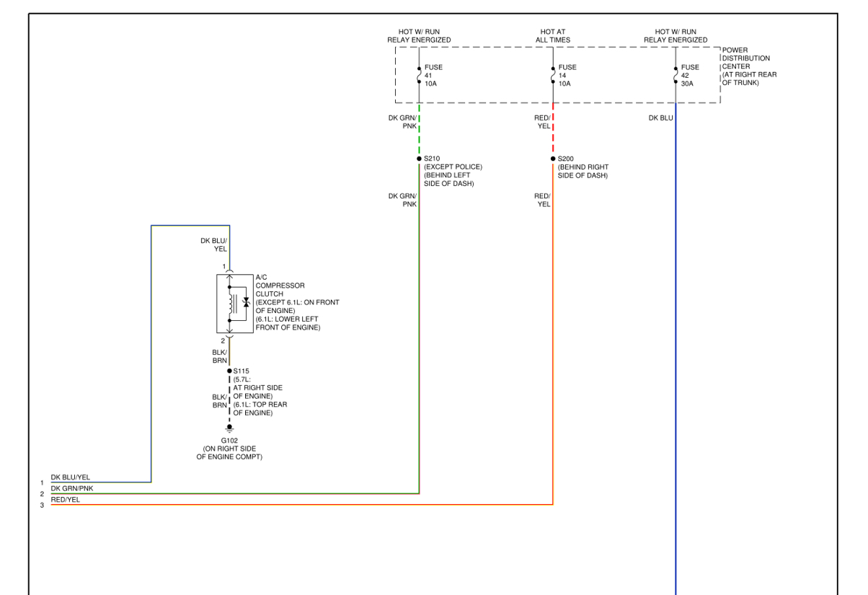Viewport: 868px width, 595px height.
Task: Click 'DK GRN/PNK' label on wire 2 at bottom left
Action: (71, 488)
